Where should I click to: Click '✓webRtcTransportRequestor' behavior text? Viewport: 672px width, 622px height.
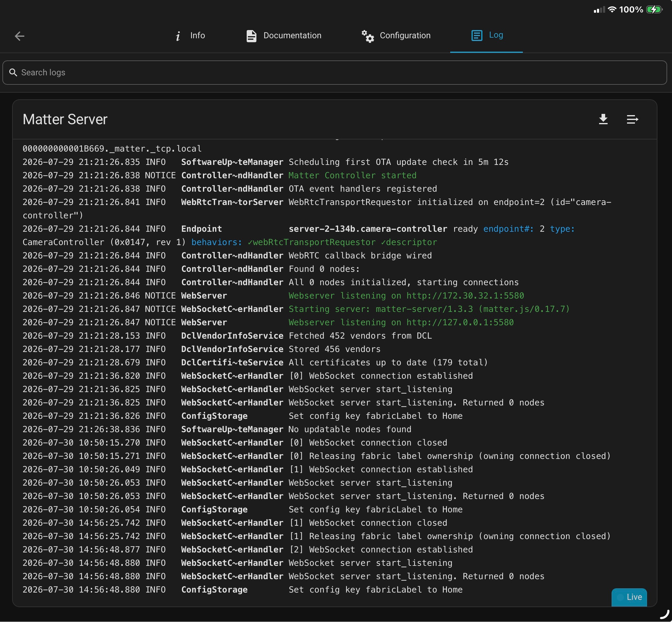point(311,242)
